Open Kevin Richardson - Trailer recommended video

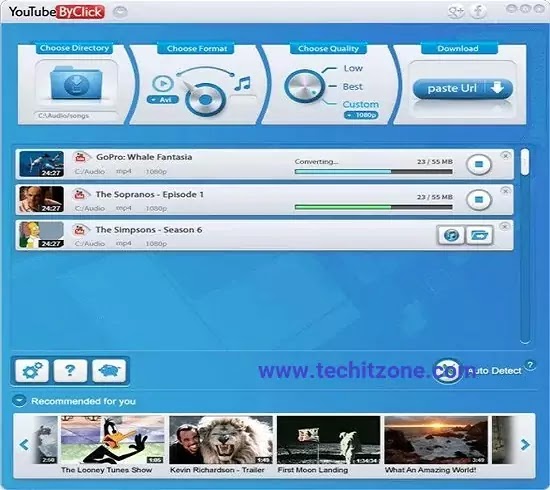(x=221, y=440)
